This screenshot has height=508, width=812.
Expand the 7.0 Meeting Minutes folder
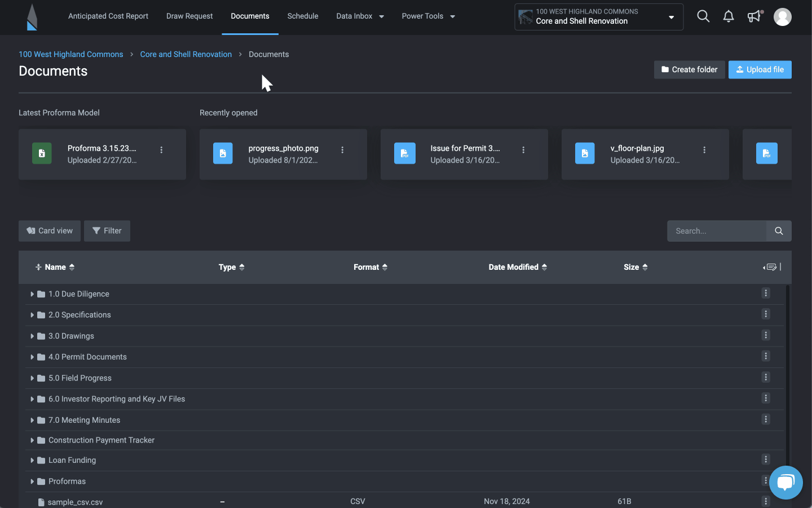coord(32,420)
